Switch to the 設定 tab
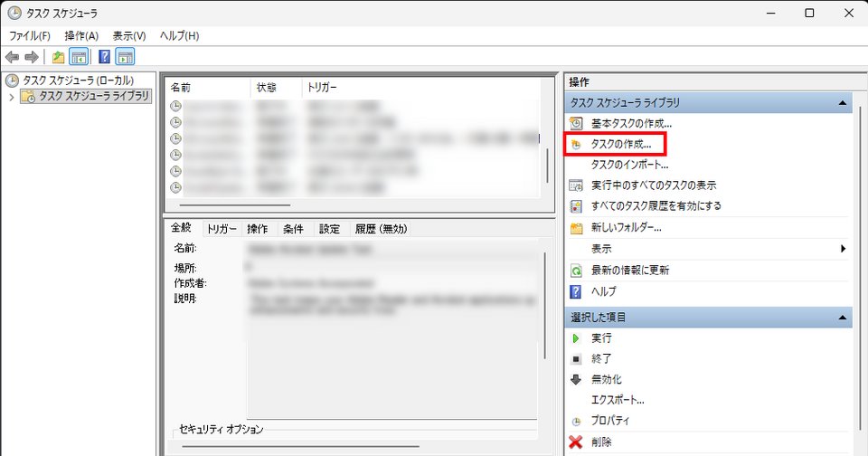 click(329, 229)
